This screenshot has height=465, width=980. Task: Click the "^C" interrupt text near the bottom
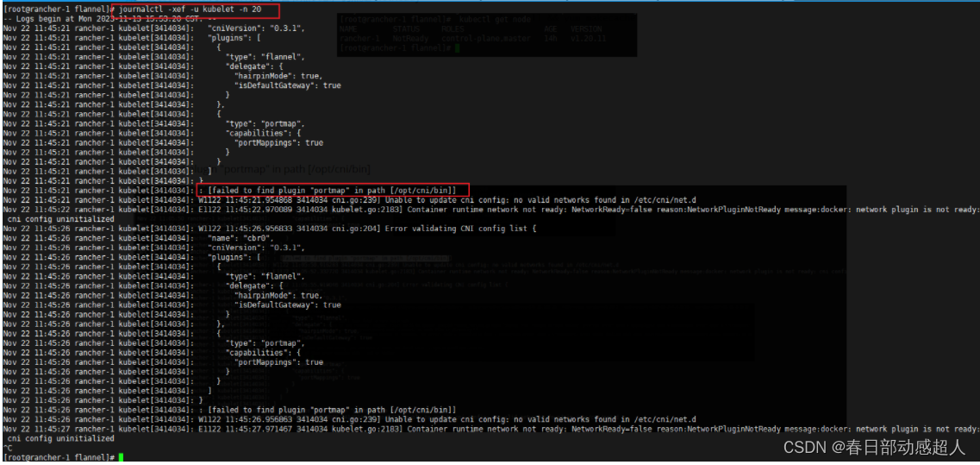pyautogui.click(x=7, y=448)
